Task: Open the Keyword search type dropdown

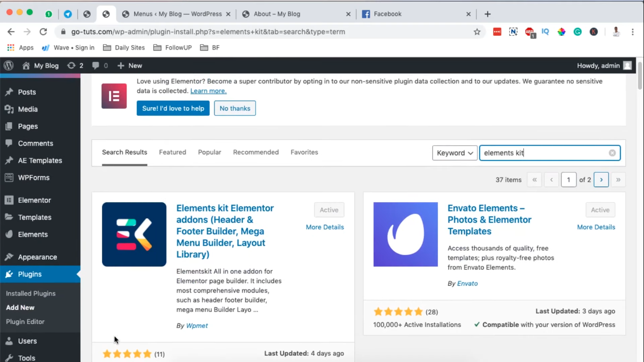Action: (454, 153)
